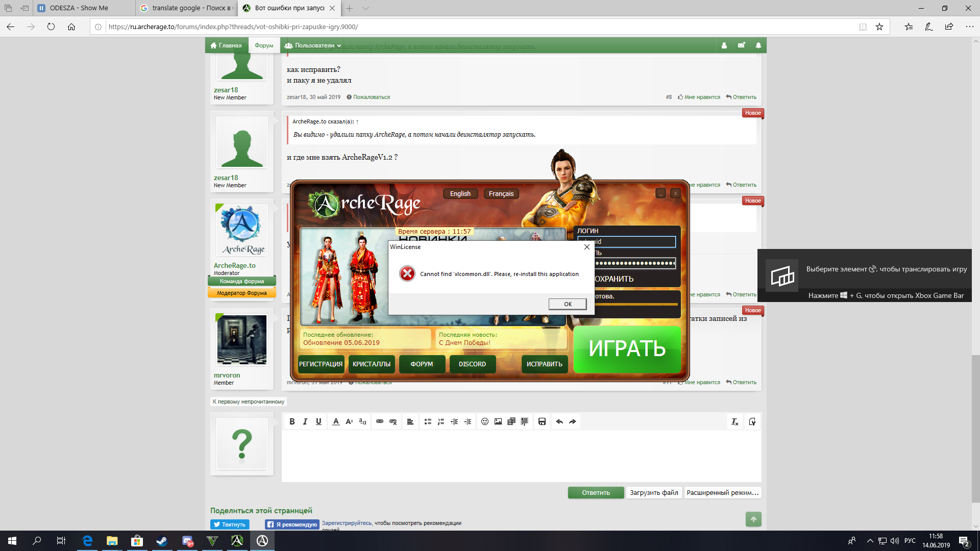980x551 pixels.
Task: Click inside the reply text area
Action: coord(521,456)
